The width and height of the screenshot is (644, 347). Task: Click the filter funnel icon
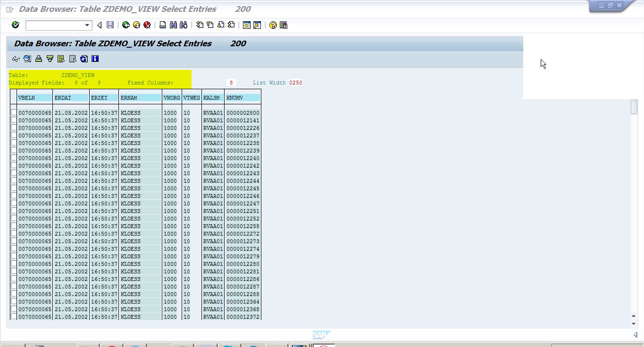[x=50, y=59]
